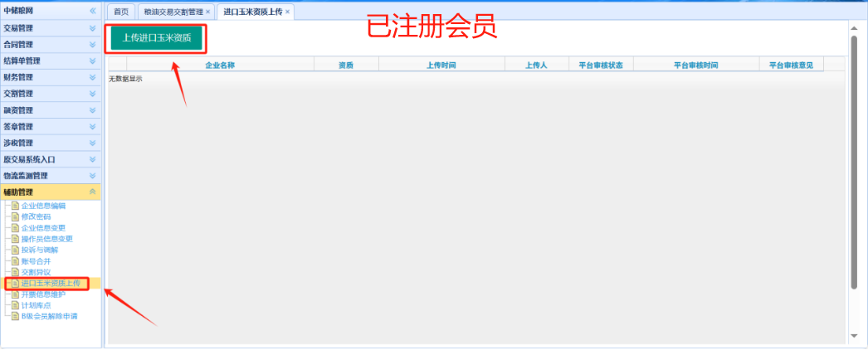The image size is (868, 350).
Task: Collapse the left sidebar with the double-arrow icon
Action: [x=92, y=11]
